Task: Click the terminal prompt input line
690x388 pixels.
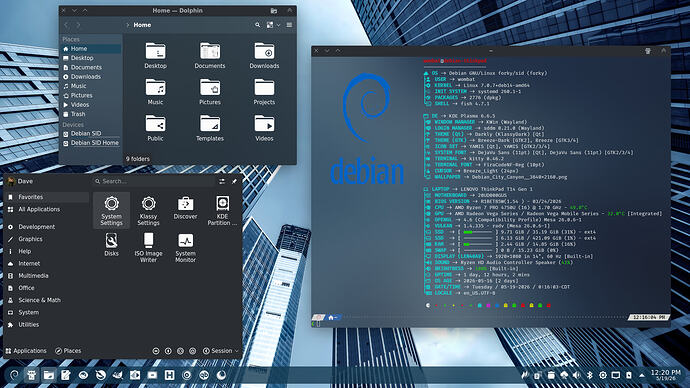Action: [491, 324]
